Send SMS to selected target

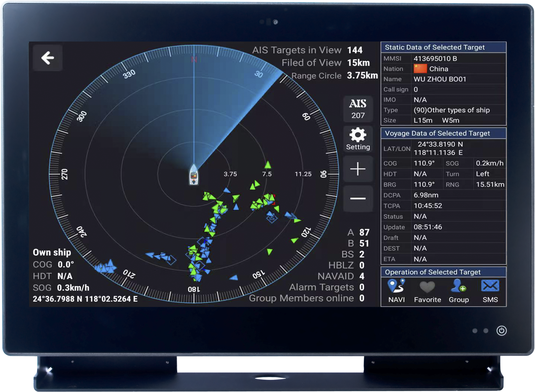point(490,291)
